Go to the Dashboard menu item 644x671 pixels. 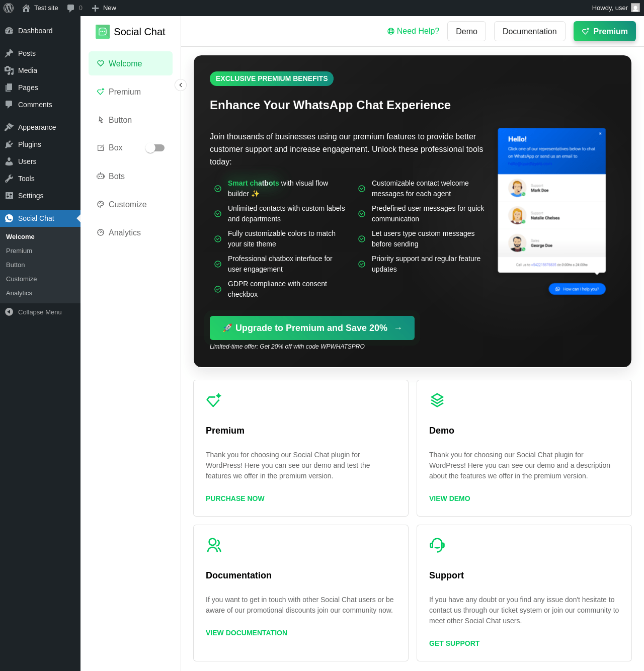tap(40, 31)
